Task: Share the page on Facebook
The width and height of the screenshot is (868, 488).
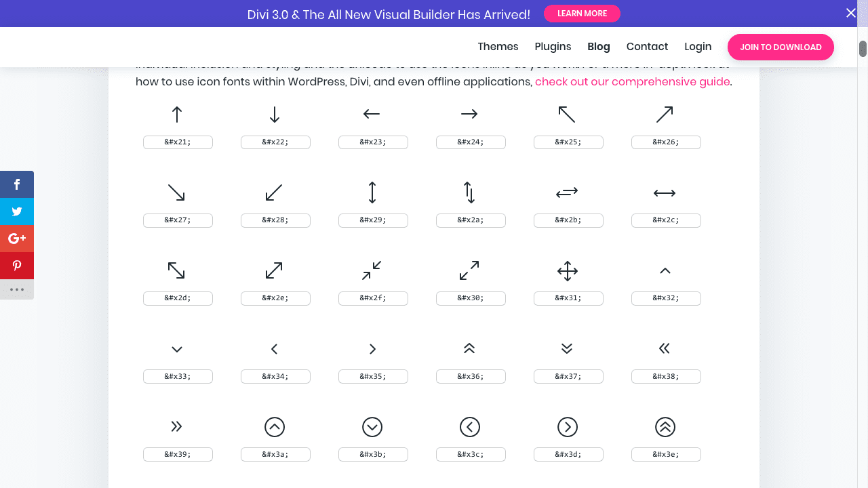Action: 17,184
